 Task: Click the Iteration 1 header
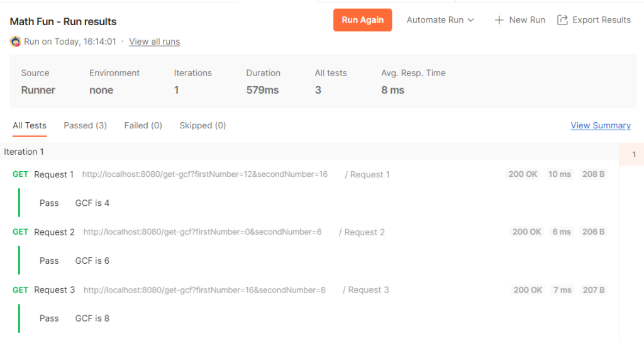(24, 152)
